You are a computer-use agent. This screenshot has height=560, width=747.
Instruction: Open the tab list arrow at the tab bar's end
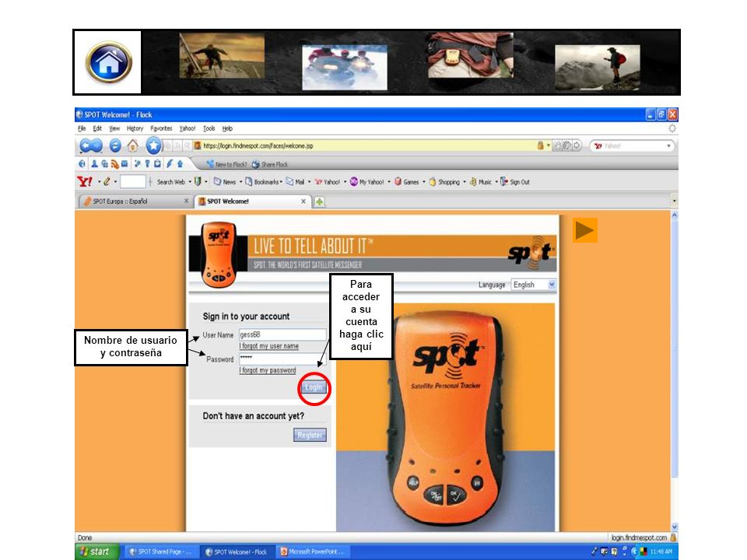[x=674, y=201]
